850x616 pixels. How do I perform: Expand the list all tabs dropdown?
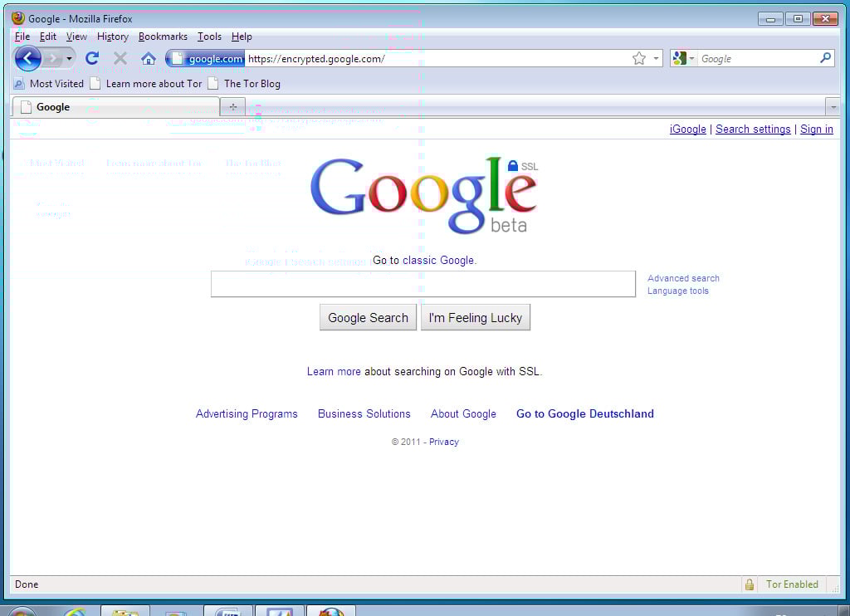(833, 106)
